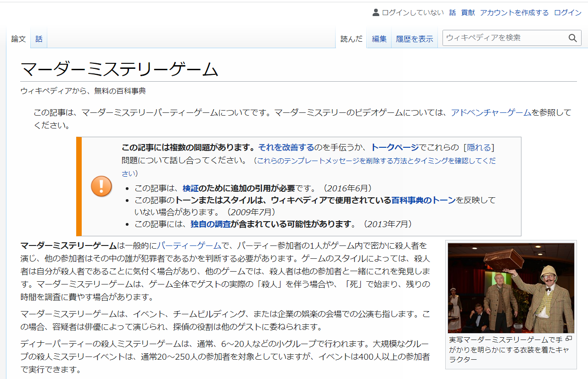This screenshot has height=379, width=588.
Task: Click the 百科事典のトーン link
Action: (423, 200)
